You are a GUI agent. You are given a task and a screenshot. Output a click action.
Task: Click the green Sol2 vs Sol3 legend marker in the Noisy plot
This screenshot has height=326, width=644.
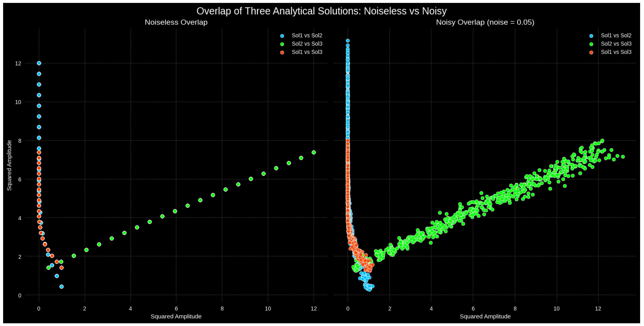click(591, 44)
